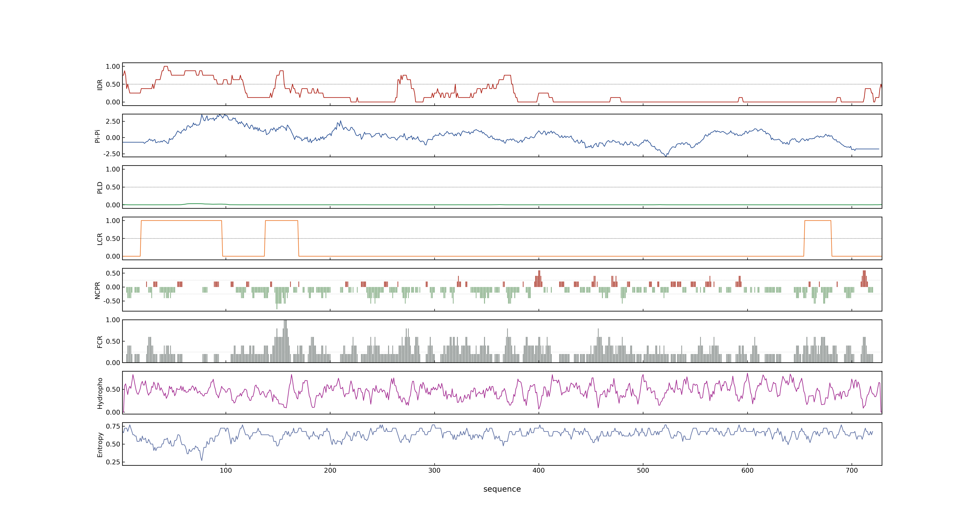
Task: Click the x-axis tick label '300'
Action: 434,470
